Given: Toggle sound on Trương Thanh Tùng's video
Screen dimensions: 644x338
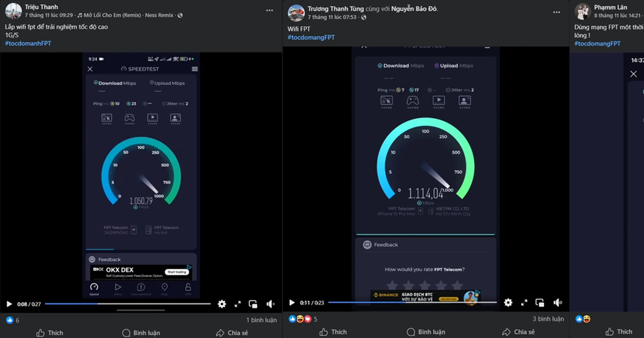Looking at the screenshot, I should 558,303.
